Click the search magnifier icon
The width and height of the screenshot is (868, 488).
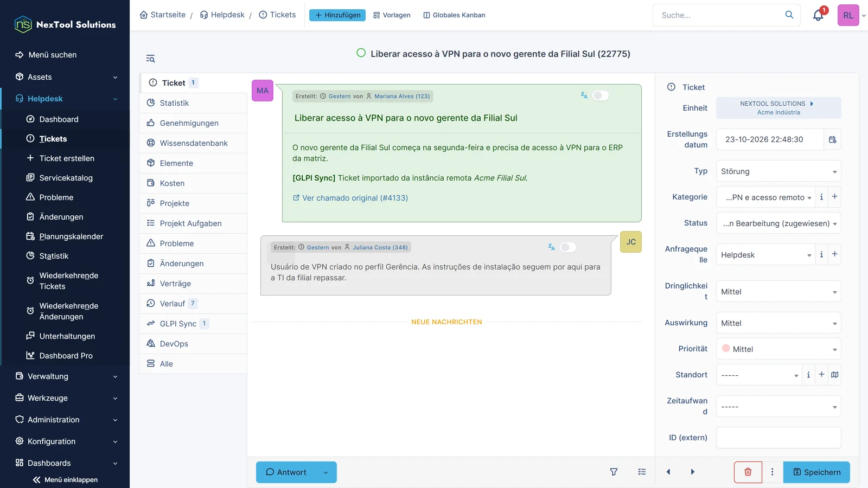(789, 15)
